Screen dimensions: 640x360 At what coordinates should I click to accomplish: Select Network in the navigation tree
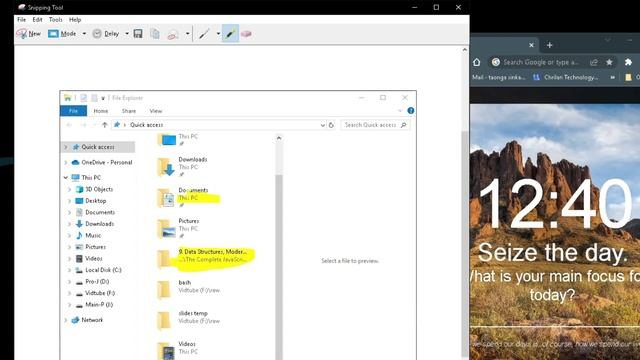pyautogui.click(x=92, y=320)
